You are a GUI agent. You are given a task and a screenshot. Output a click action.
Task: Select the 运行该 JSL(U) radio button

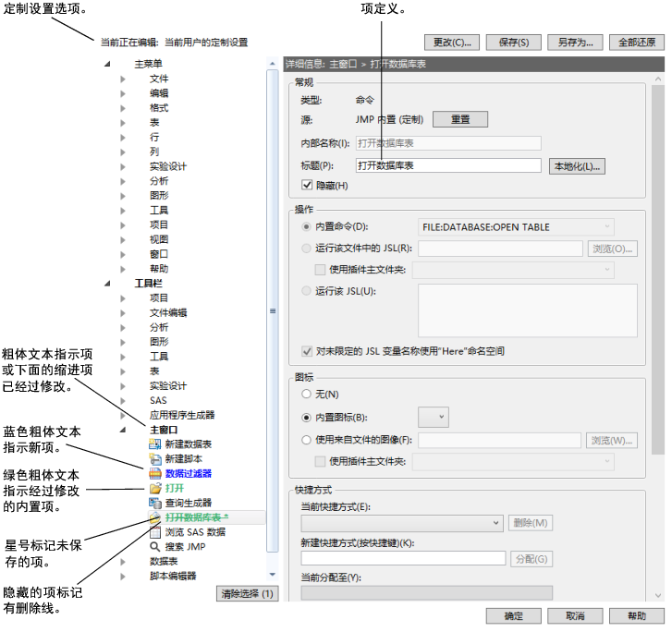306,291
